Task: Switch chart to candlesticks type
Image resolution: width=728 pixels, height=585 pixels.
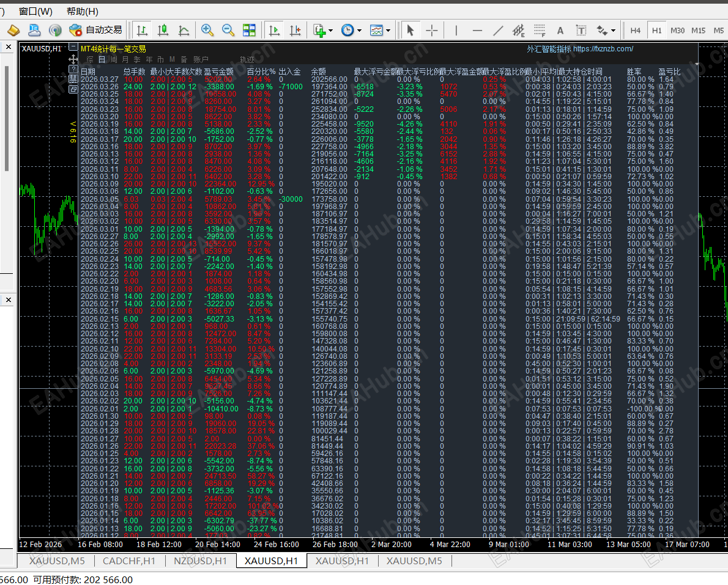Action: coord(163,30)
